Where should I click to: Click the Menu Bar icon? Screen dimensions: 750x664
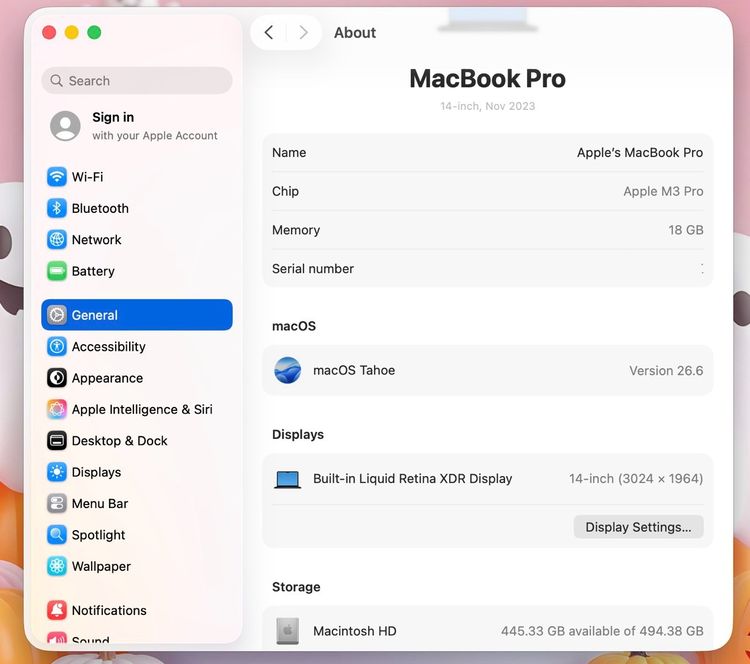(56, 503)
